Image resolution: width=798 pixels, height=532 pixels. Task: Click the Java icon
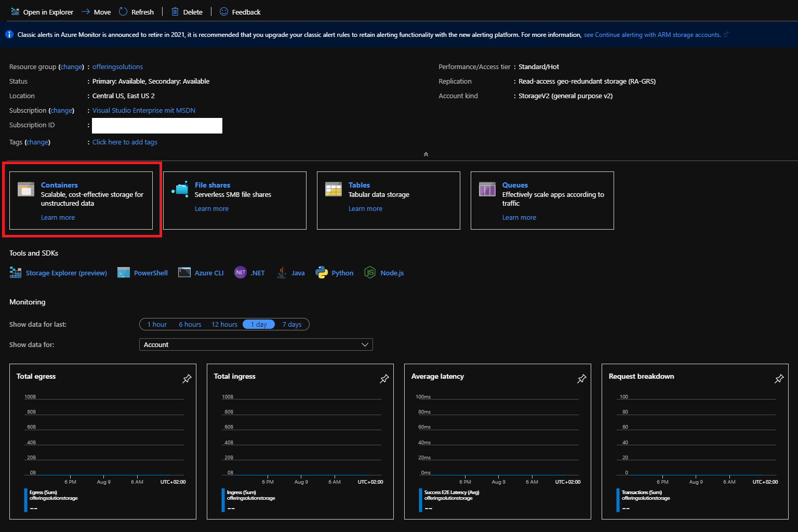282,272
